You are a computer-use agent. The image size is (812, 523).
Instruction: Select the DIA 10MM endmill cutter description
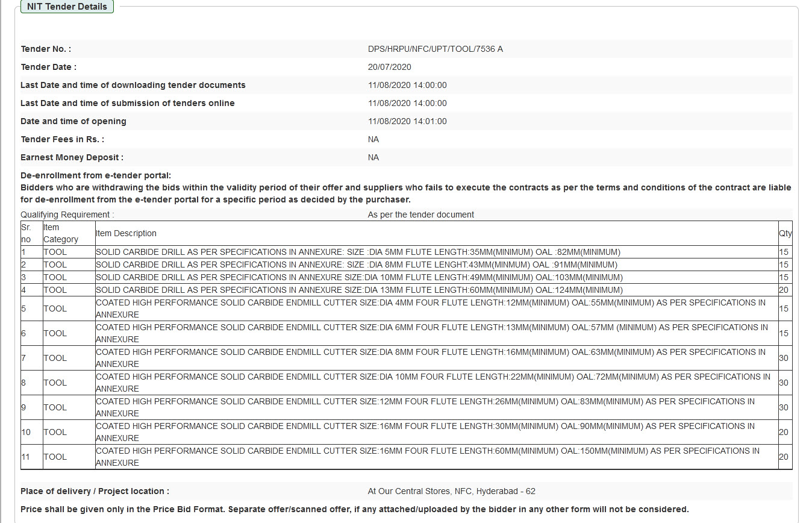[433, 383]
